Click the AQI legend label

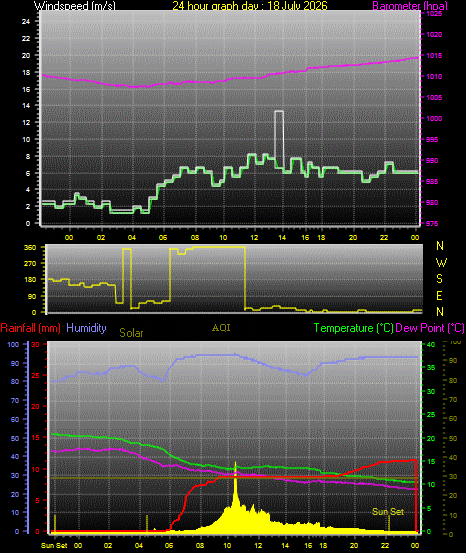pyautogui.click(x=221, y=328)
